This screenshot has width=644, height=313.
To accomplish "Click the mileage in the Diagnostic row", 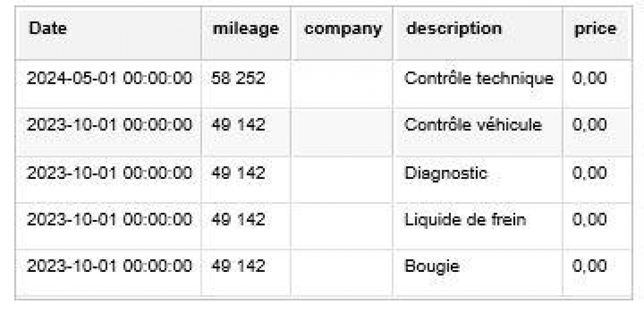I will tap(238, 173).
